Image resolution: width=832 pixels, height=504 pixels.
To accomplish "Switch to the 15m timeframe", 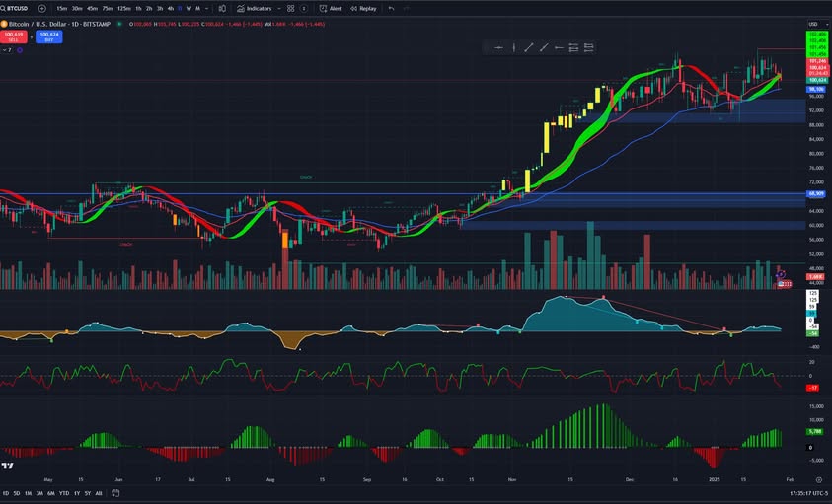I will click(62, 8).
